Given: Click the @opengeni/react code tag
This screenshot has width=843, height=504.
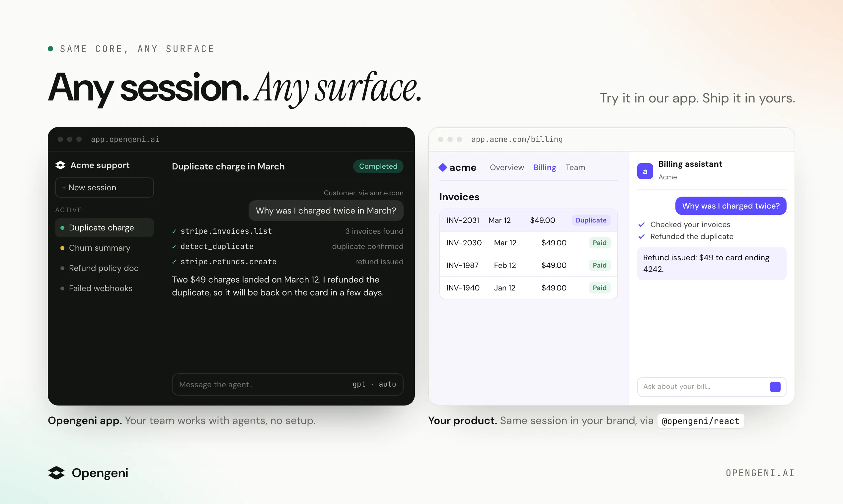Looking at the screenshot, I should pyautogui.click(x=701, y=421).
